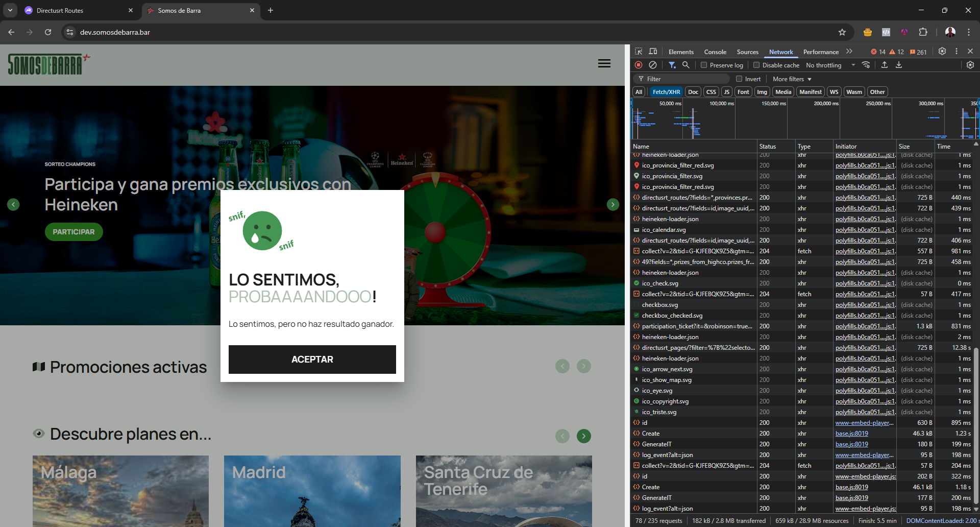Open the tab search dropdown arrow
980x527 pixels.
coord(10,10)
